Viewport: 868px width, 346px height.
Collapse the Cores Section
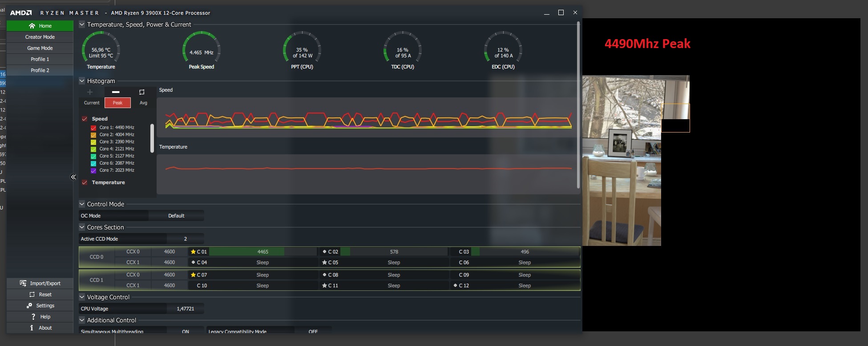(x=82, y=227)
